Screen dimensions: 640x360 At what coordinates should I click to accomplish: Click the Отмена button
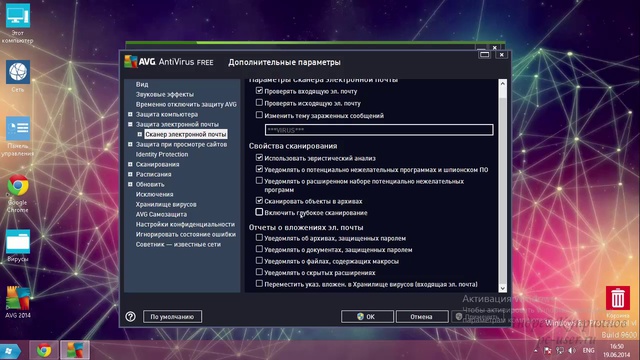pos(422,316)
